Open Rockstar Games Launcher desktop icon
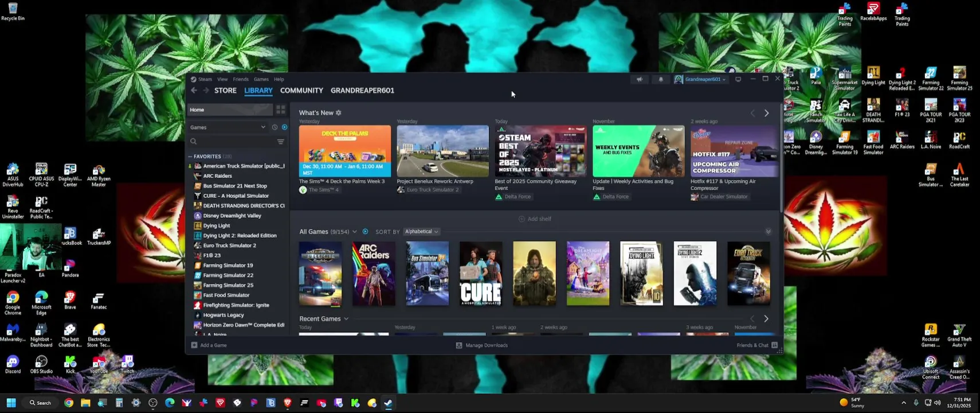The image size is (980, 413). (931, 336)
